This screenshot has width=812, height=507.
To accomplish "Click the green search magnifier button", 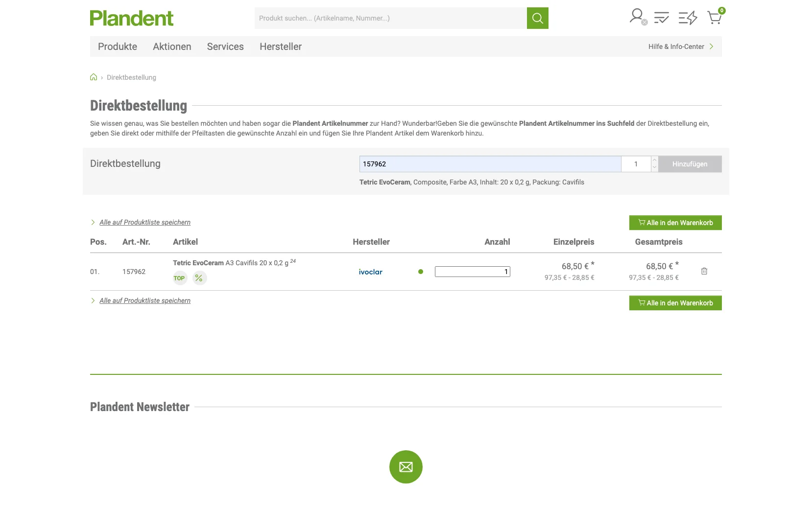I will click(x=537, y=18).
